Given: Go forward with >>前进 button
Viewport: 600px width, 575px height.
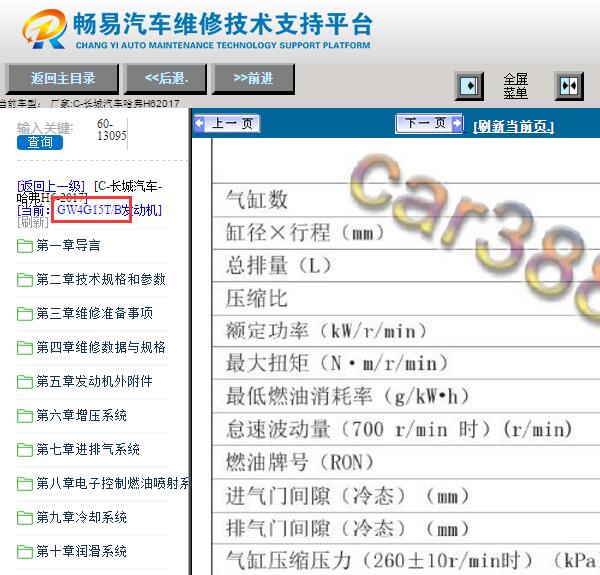Looking at the screenshot, I should [x=253, y=78].
